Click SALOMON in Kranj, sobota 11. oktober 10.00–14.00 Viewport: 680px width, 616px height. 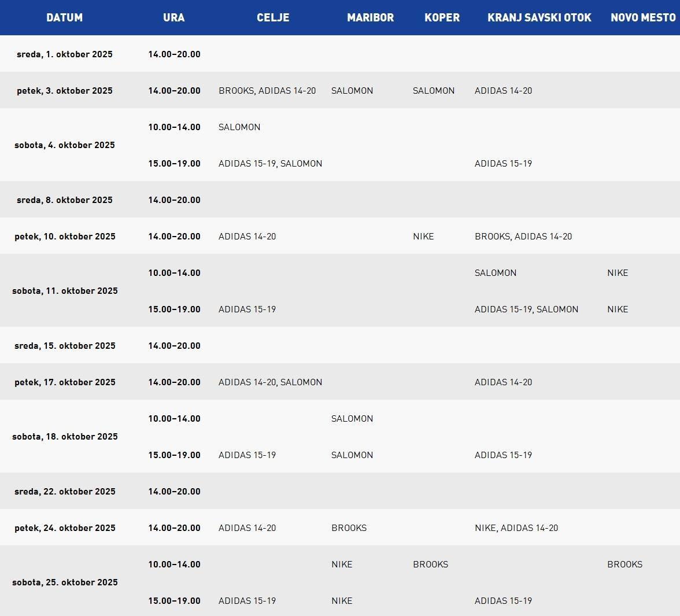tap(495, 273)
